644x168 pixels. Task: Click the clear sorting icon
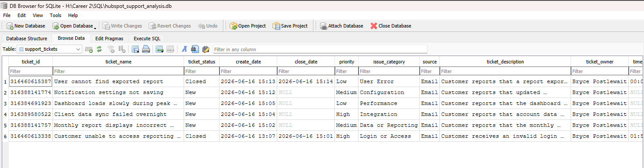point(122,49)
